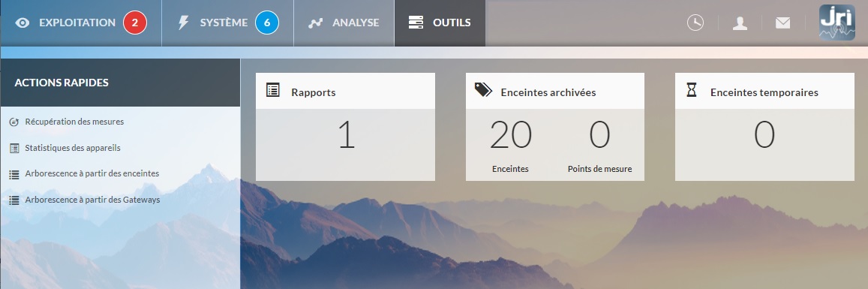868x289 pixels.
Task: Open the Enceintes temporaires card title
Action: coord(764,92)
